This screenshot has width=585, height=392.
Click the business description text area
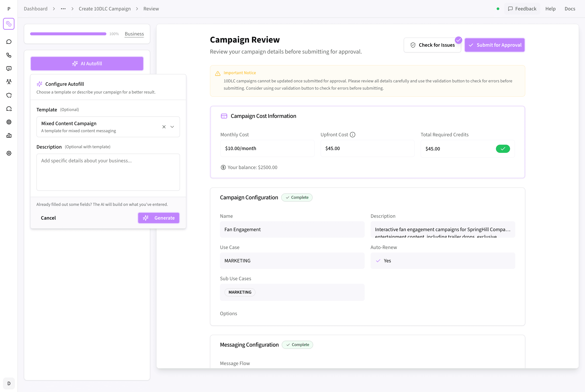(x=108, y=172)
